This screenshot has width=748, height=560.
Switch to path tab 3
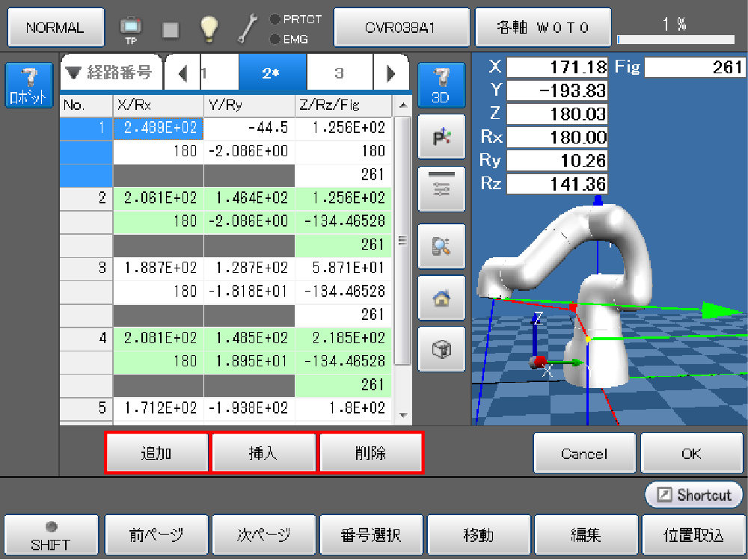click(339, 73)
